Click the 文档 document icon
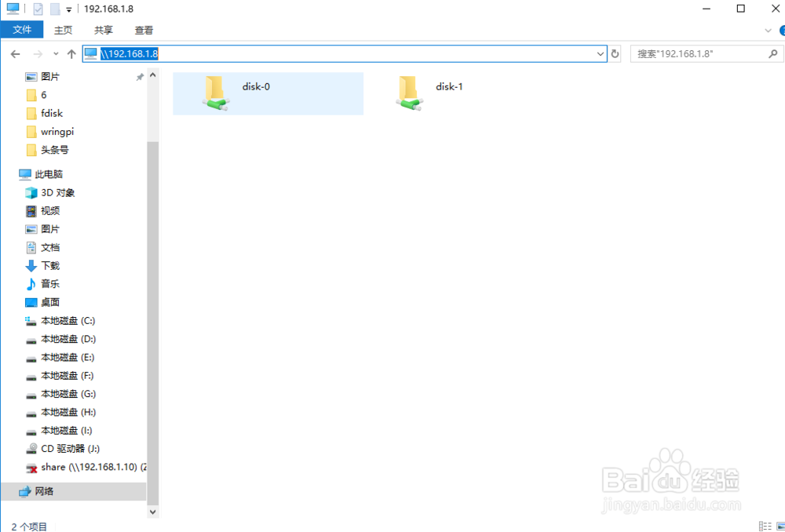 (x=31, y=247)
